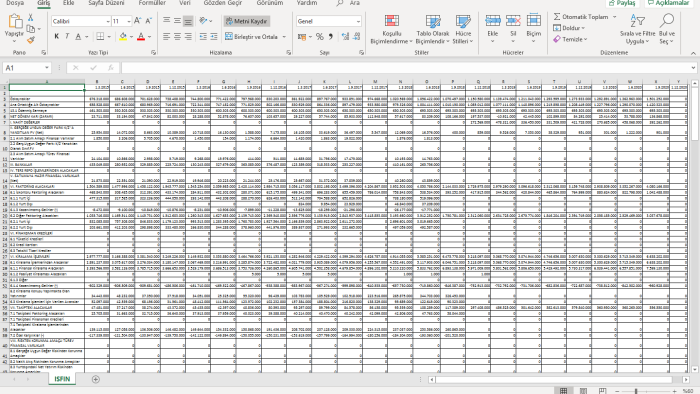The image size is (700, 394).
Task: Click the Ekle cells icon
Action: click(493, 21)
